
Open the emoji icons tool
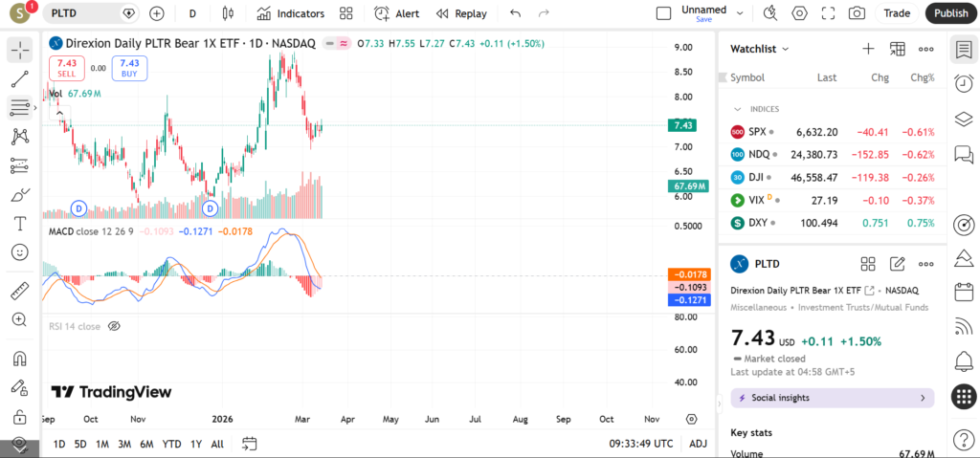coord(19,252)
